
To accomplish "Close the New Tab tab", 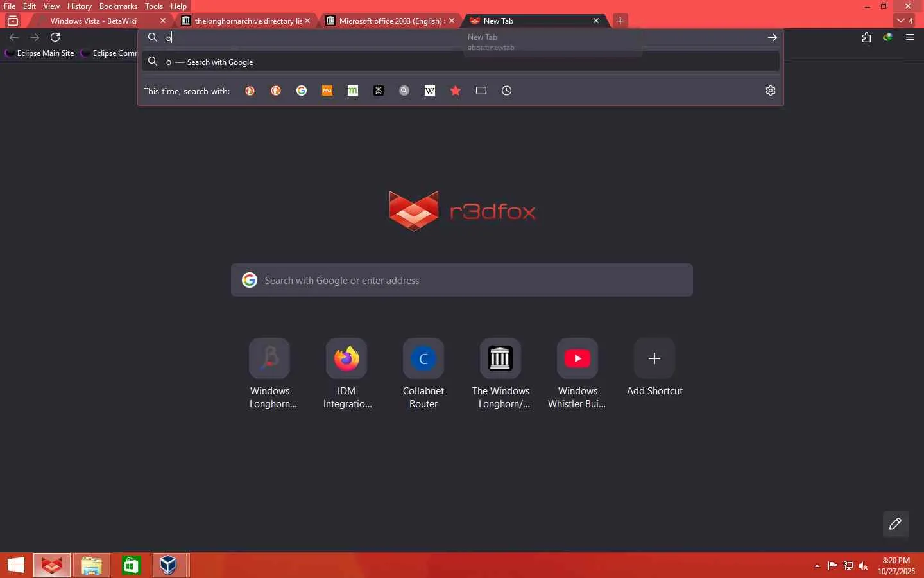I will click(596, 21).
